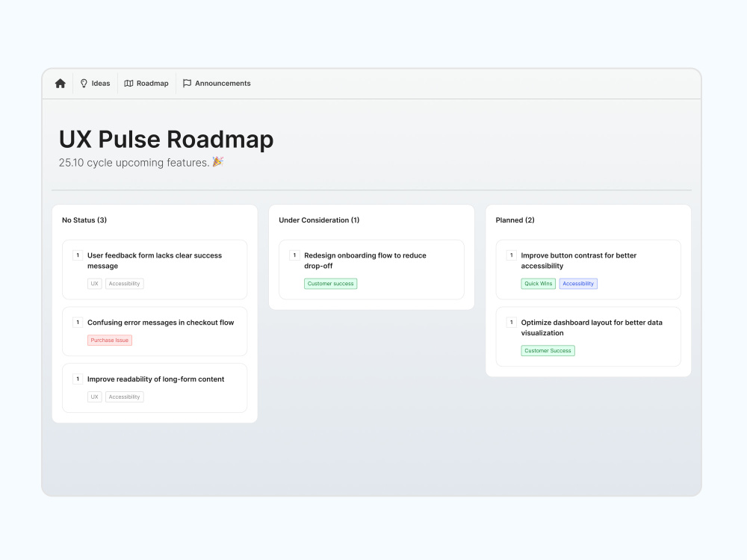Open the Announcements tab

coord(217,84)
